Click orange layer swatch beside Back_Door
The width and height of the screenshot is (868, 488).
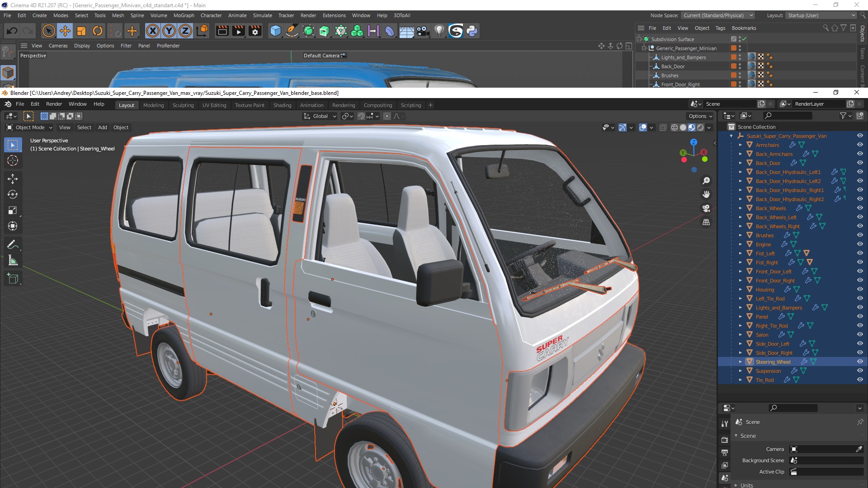click(733, 66)
